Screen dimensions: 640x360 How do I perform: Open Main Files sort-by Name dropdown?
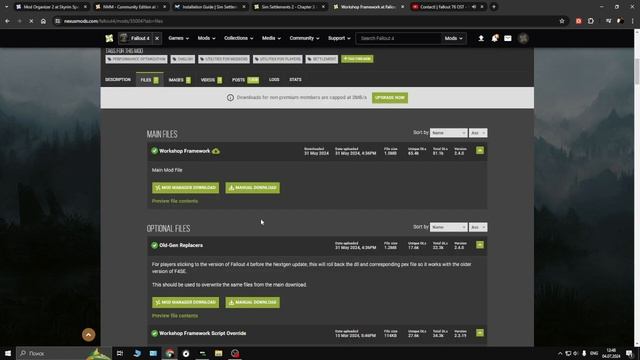click(x=448, y=133)
